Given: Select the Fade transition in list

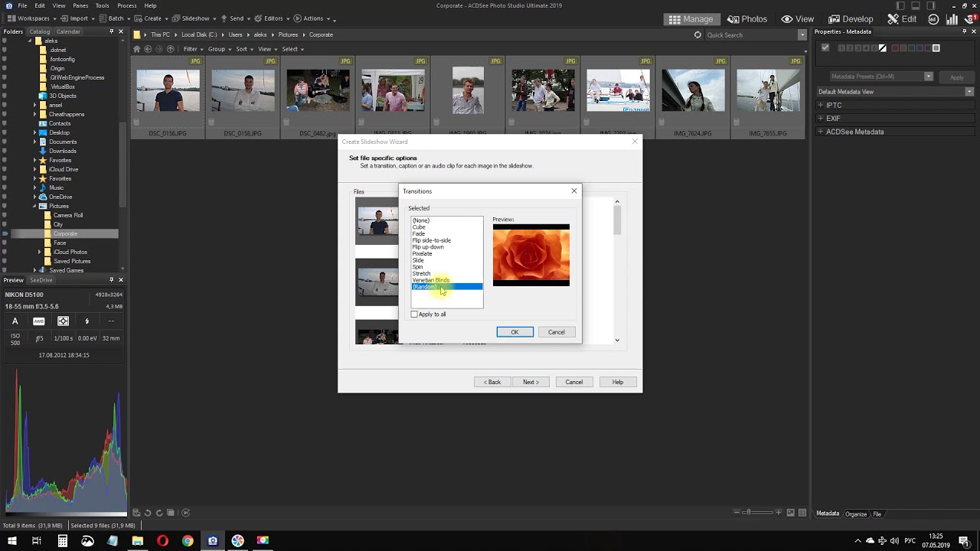Looking at the screenshot, I should click(x=419, y=234).
